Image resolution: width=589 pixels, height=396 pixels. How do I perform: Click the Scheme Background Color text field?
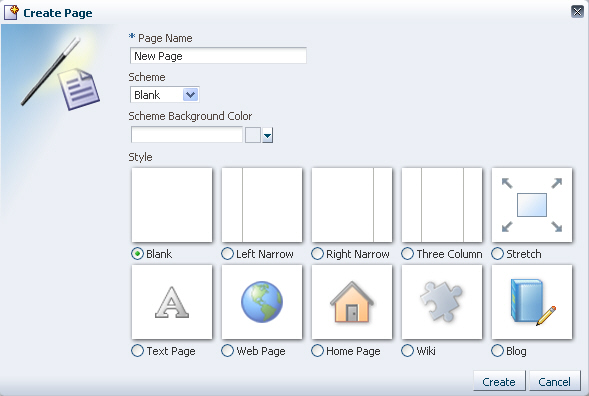pyautogui.click(x=187, y=135)
